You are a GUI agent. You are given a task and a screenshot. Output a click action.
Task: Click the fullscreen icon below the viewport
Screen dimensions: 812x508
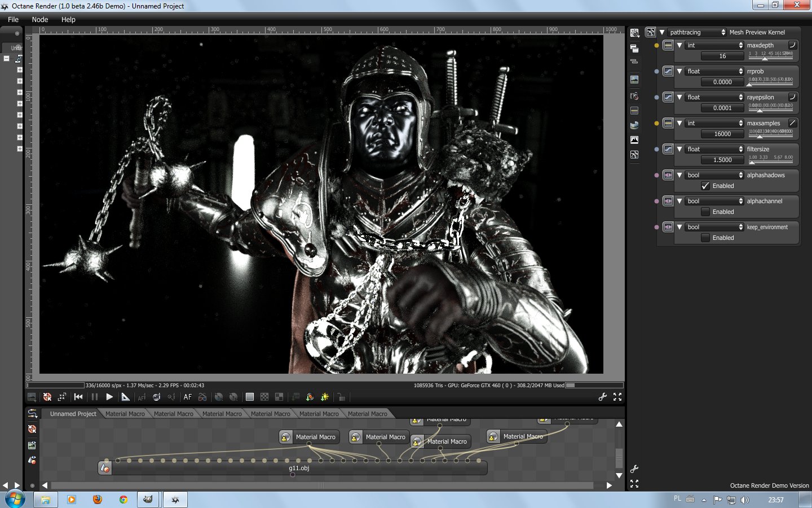click(x=617, y=397)
